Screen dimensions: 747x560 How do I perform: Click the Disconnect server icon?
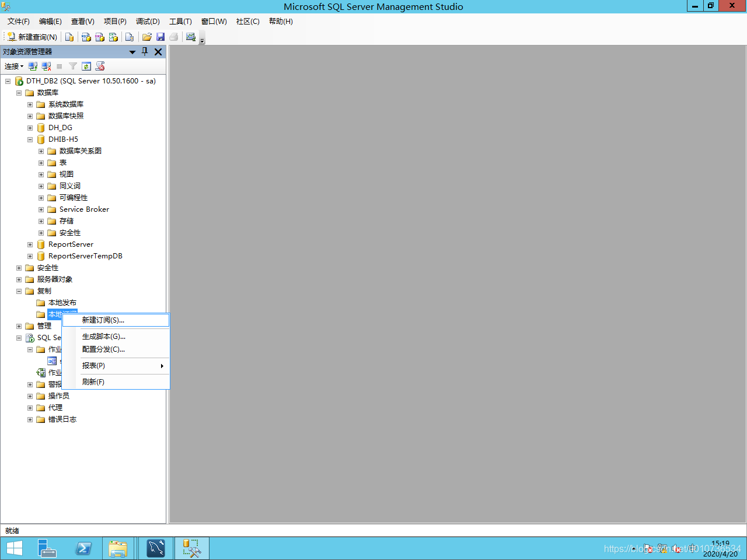[x=47, y=66]
